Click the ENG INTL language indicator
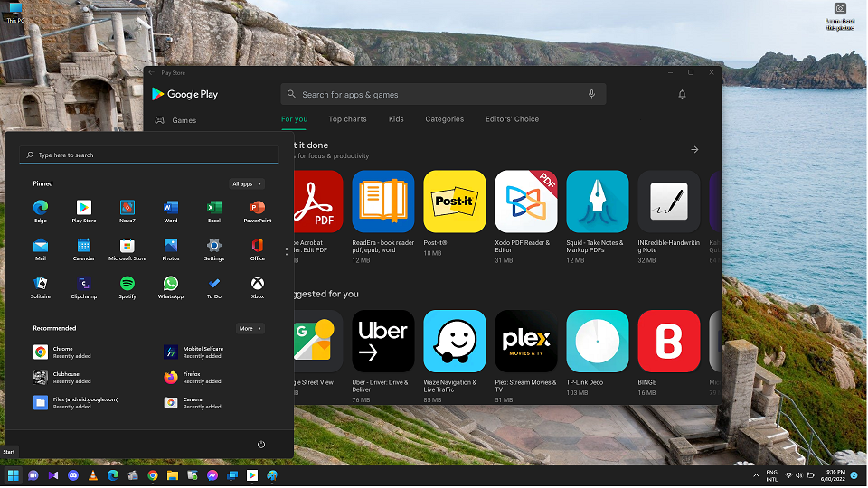 [771, 475]
